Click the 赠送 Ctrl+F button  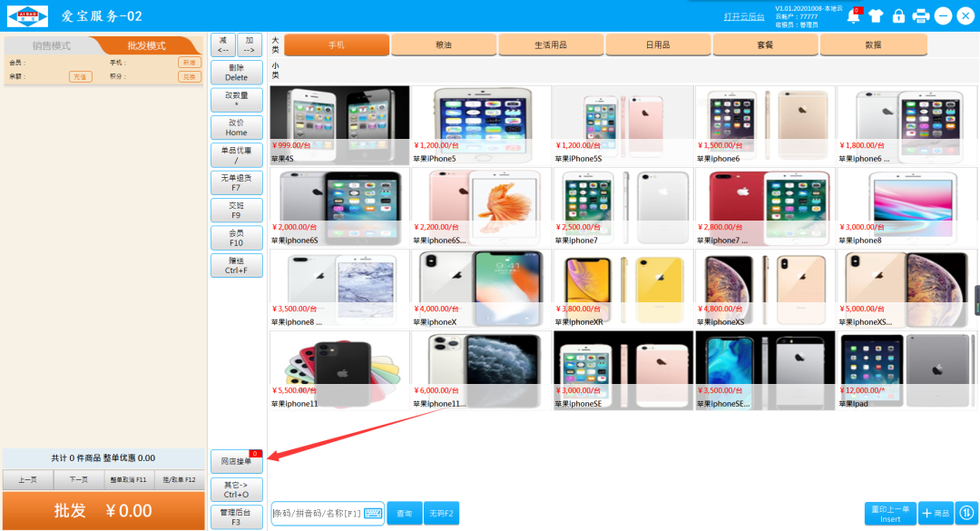(236, 265)
